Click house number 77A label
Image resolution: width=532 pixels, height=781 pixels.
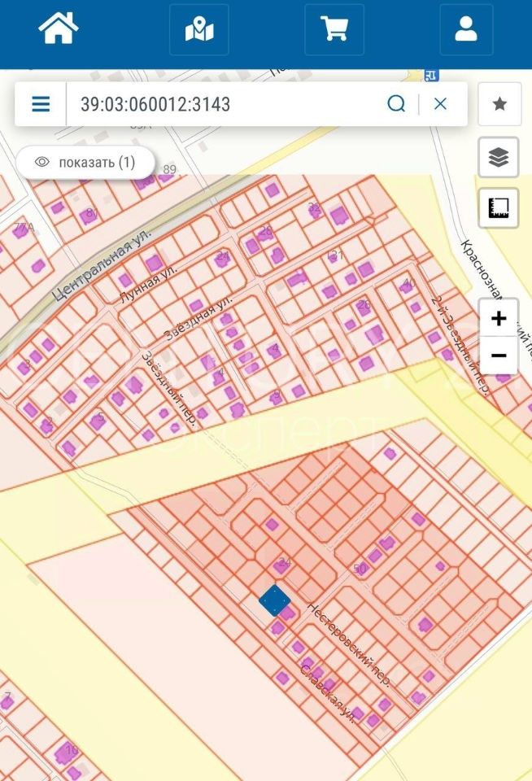pos(24,228)
